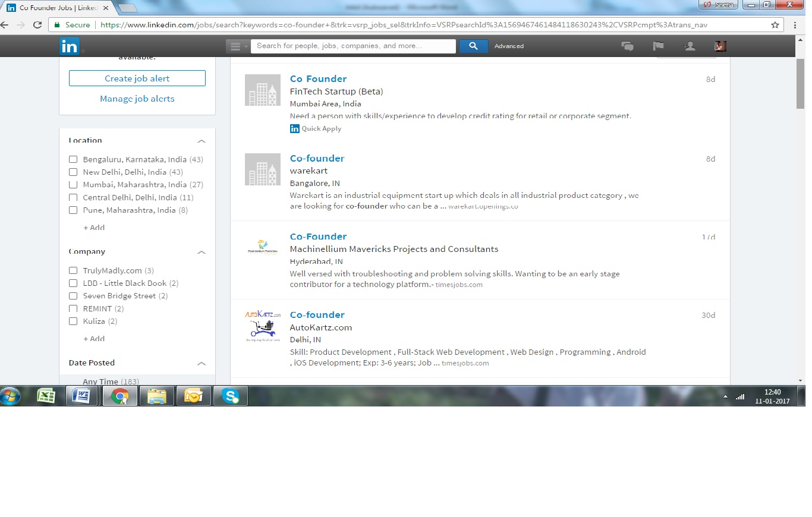Open Outlook from the taskbar
The image size is (812, 517).
[x=194, y=396]
